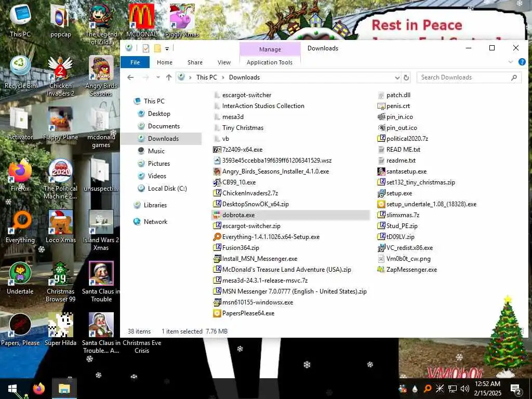Click chevron after This PC in address bar
Viewport: 532px width, 399px height.
[223, 77]
